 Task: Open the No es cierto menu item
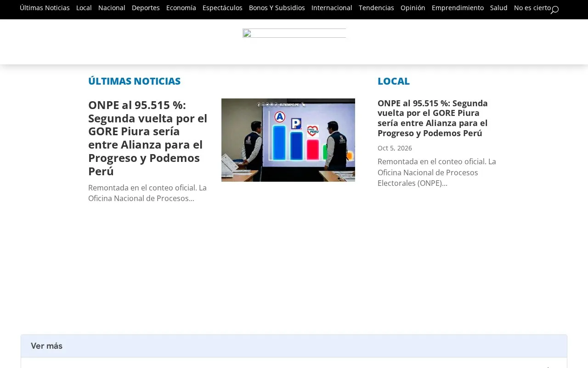tap(532, 8)
